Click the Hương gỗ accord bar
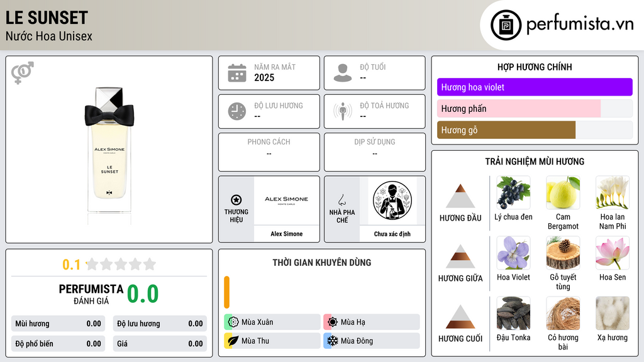Screen dimensions: 644x362 (535, 130)
